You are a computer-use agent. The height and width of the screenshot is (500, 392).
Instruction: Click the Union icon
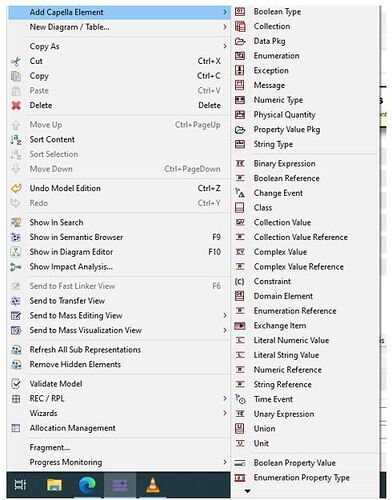(x=240, y=428)
